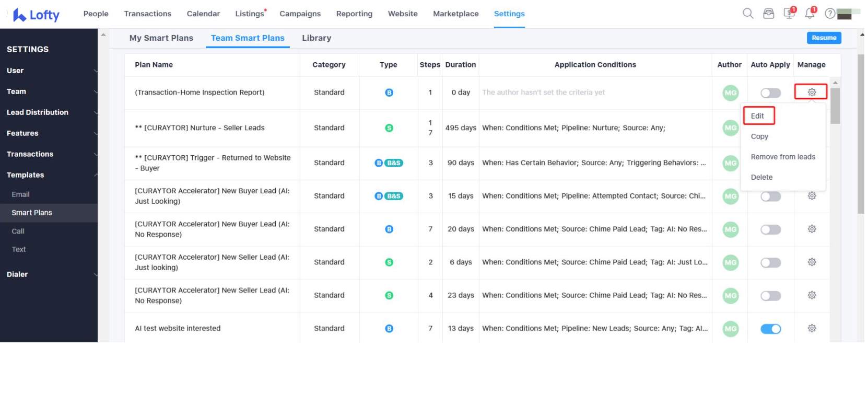Open gear menu for AI test website interested
Screen dimensions: 868x416
click(812, 328)
